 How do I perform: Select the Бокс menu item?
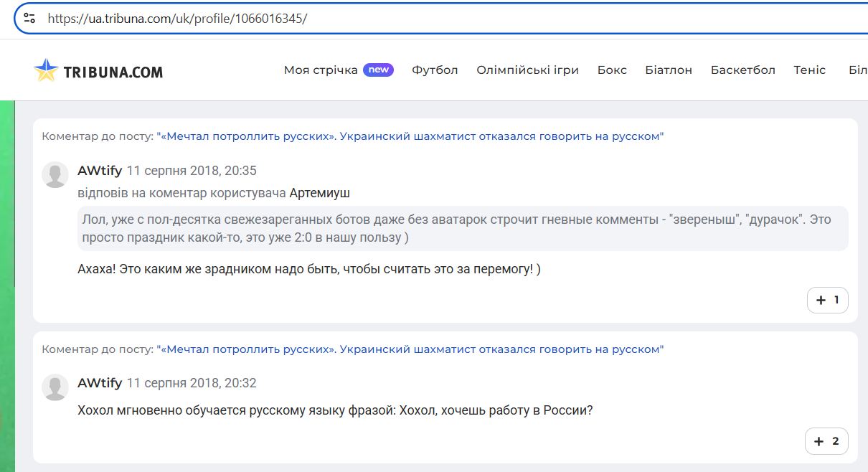point(612,70)
